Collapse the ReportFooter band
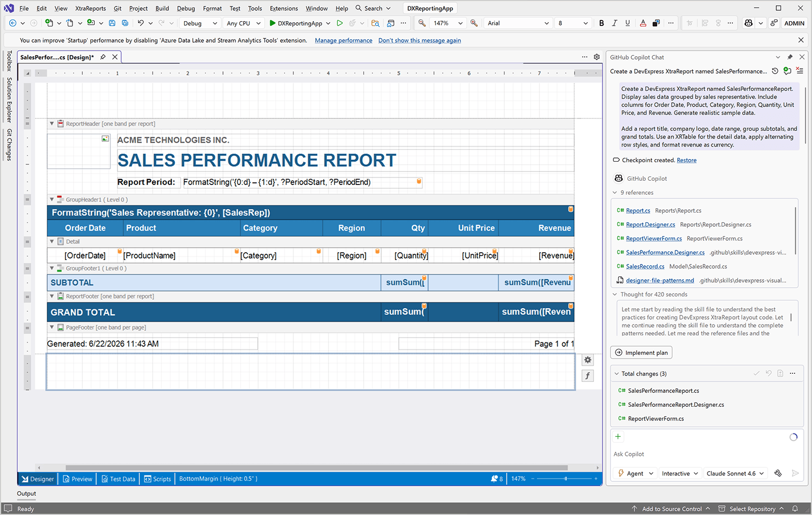The image size is (812, 515). point(52,296)
